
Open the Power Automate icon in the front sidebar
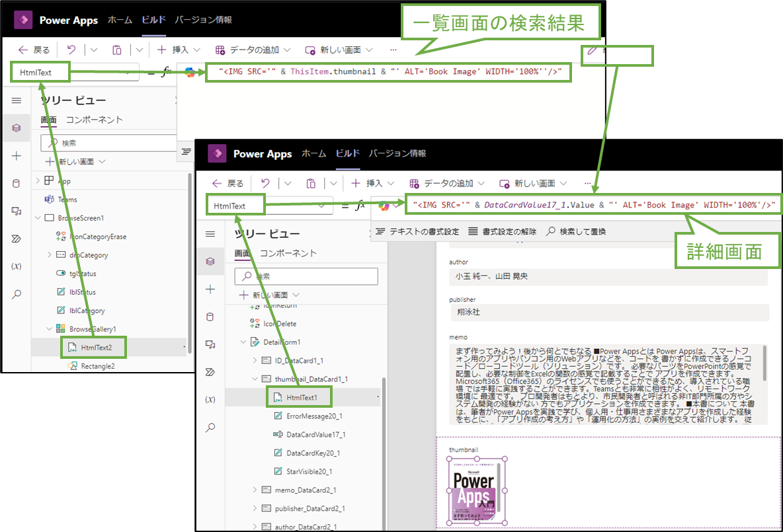pos(210,372)
